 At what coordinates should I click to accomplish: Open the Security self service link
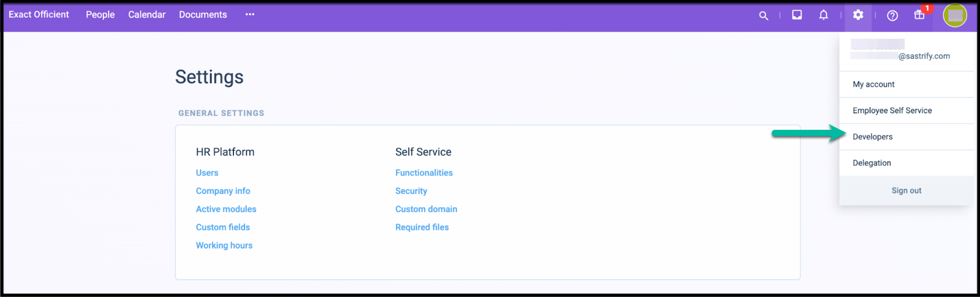411,191
